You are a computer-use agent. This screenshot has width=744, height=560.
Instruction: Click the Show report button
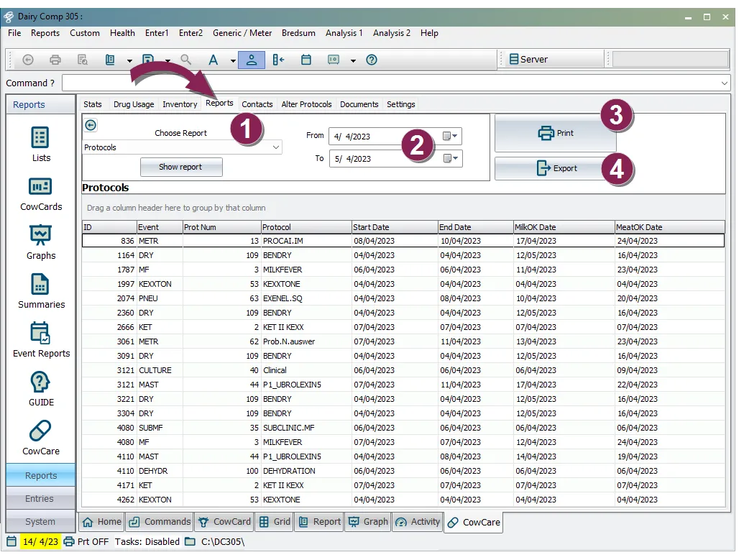tap(180, 167)
